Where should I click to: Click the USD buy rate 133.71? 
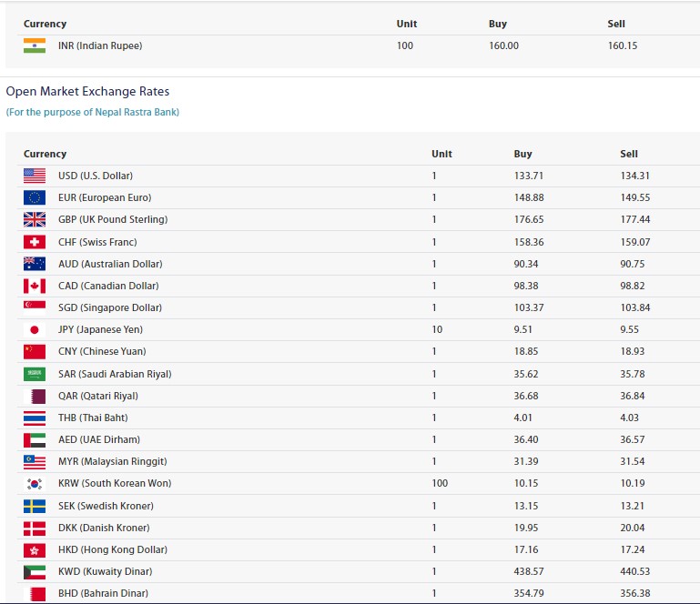(x=529, y=176)
